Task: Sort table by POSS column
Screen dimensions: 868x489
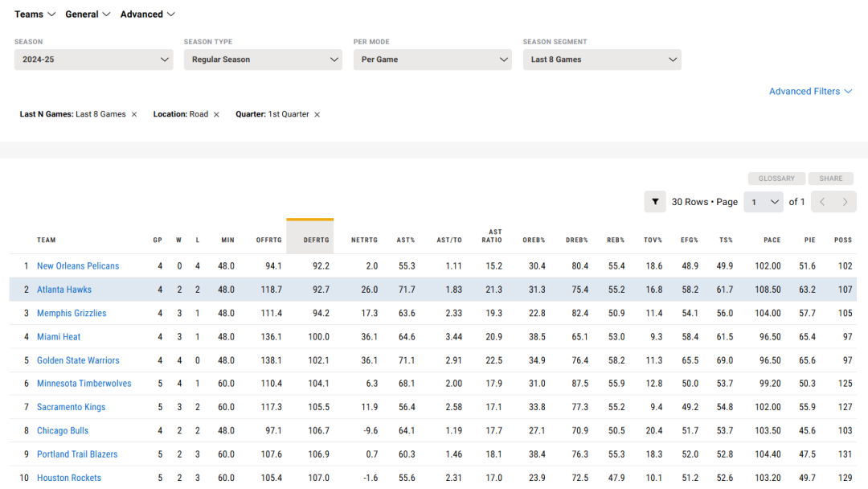Action: (x=843, y=240)
